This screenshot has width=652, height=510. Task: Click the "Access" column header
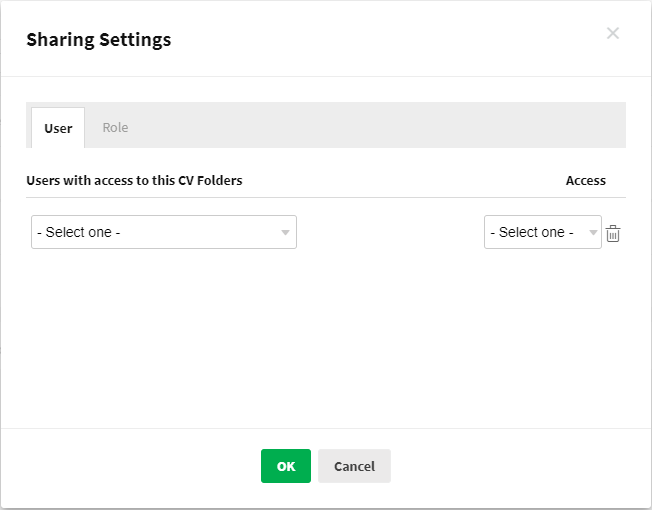pos(585,181)
